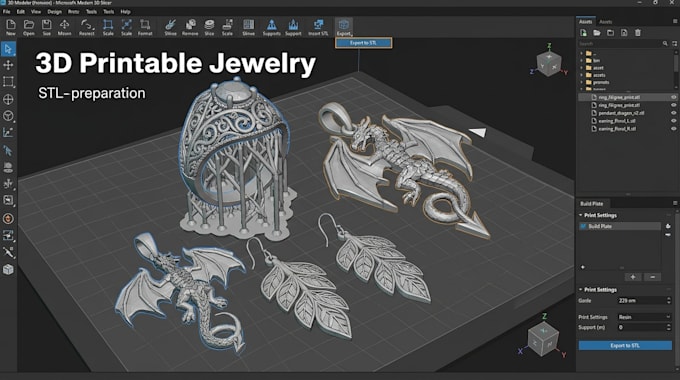Click the stepper arrows on Support (m) field
The width and height of the screenshot is (680, 380).
[x=668, y=327]
